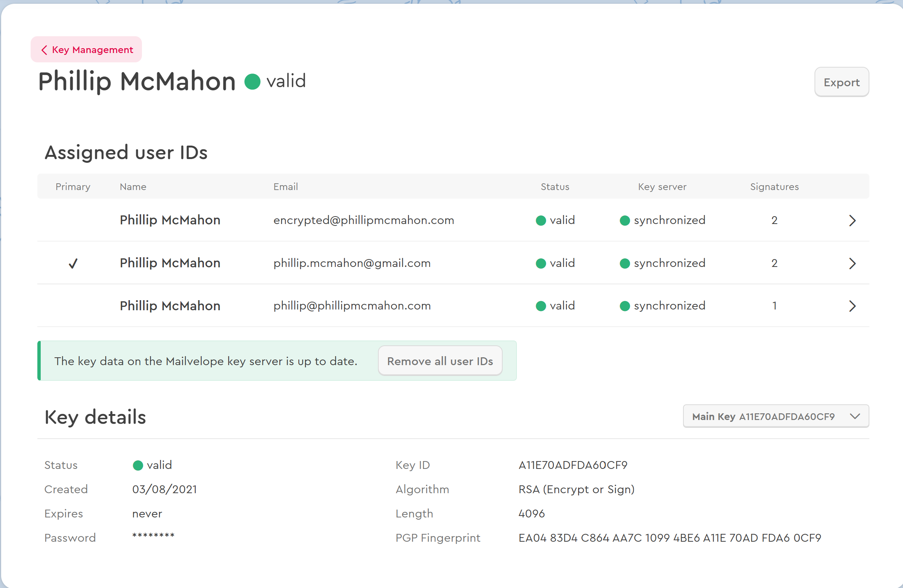Image resolution: width=903 pixels, height=588 pixels.
Task: Click the dropdown chevron on the Main Key selector
Action: click(x=856, y=416)
